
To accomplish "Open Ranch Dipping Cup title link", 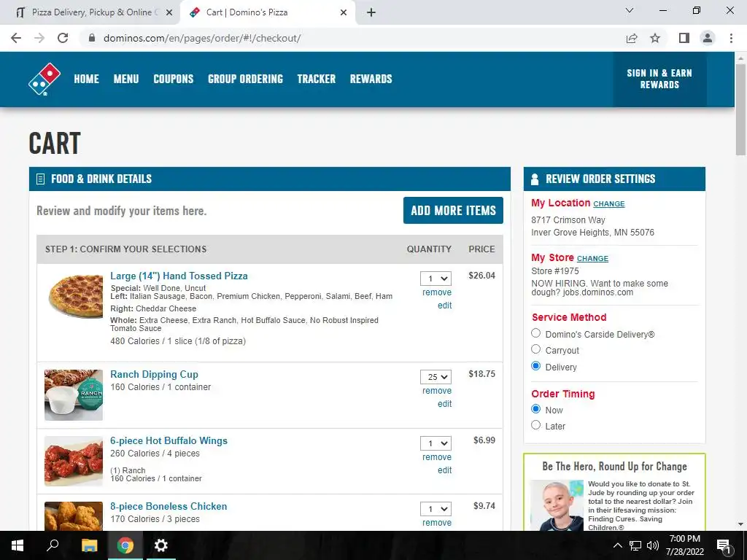I will point(155,375).
